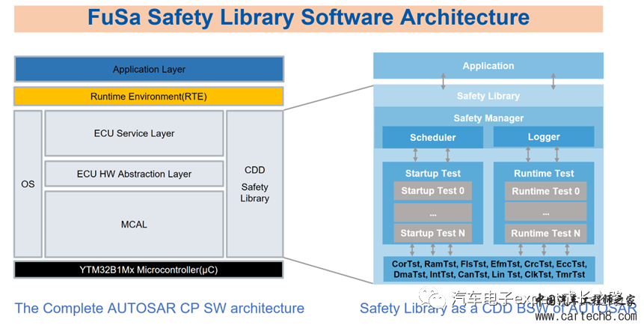Select the Runtime Environment(RTE) block
Viewport: 644px width, 328px height.
(149, 97)
